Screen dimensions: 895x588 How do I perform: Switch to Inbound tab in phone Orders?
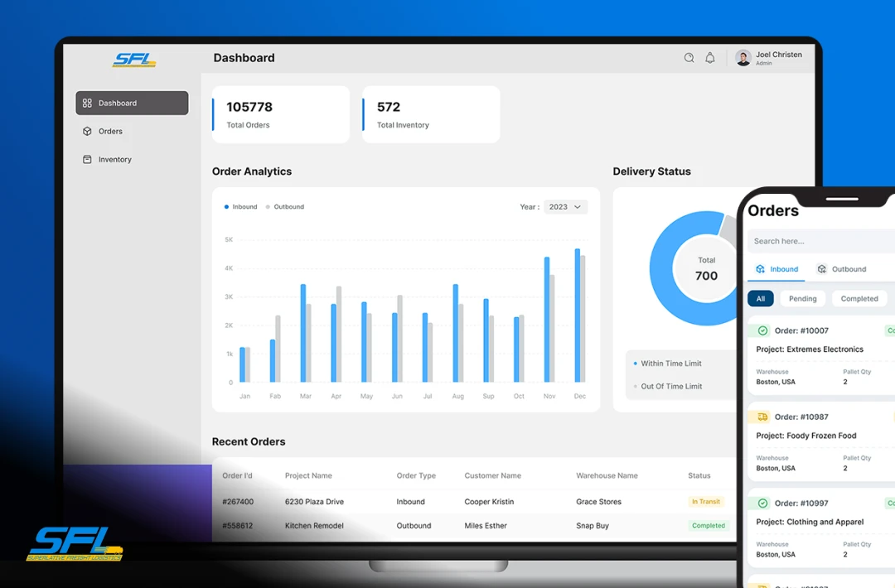click(776, 269)
